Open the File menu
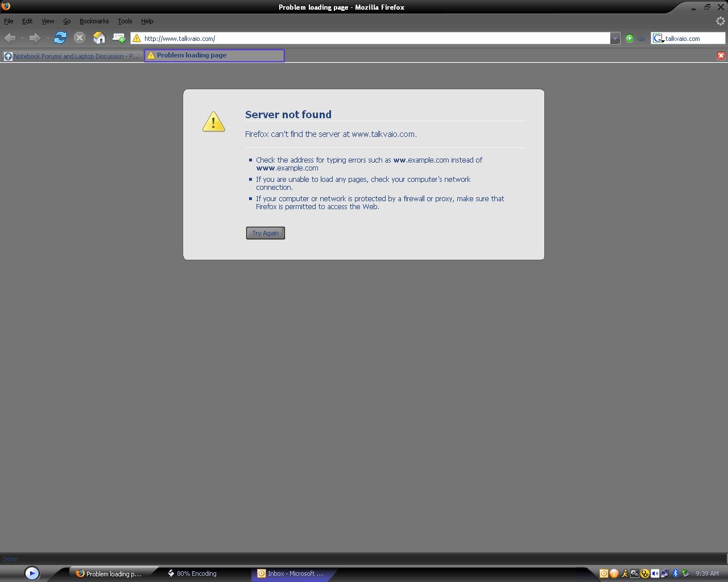The image size is (728, 582). pyautogui.click(x=9, y=21)
